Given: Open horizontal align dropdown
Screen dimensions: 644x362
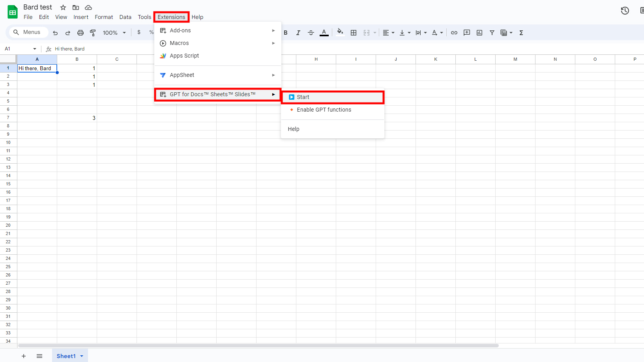Looking at the screenshot, I should tap(389, 33).
